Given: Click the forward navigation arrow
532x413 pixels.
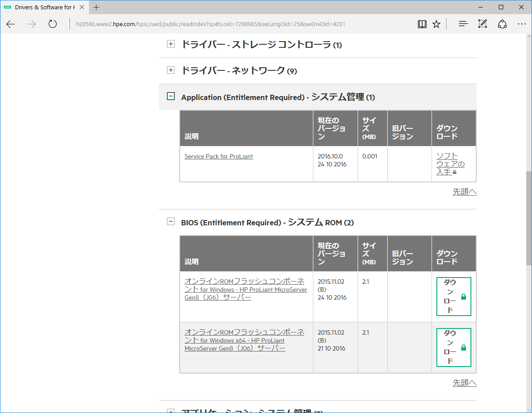Looking at the screenshot, I should point(31,24).
